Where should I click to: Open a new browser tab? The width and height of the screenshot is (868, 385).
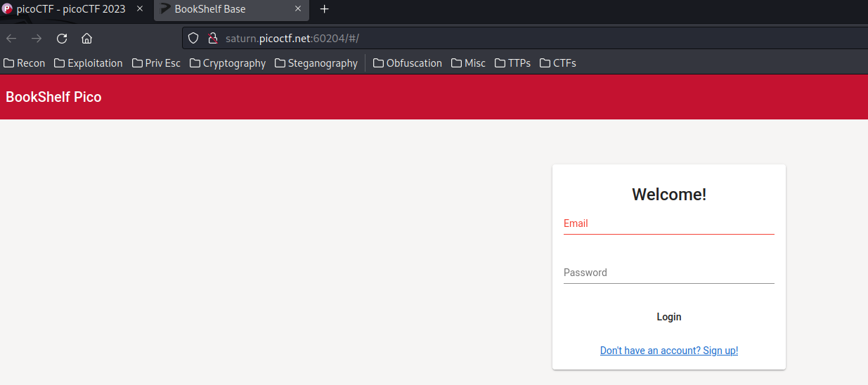click(x=324, y=9)
